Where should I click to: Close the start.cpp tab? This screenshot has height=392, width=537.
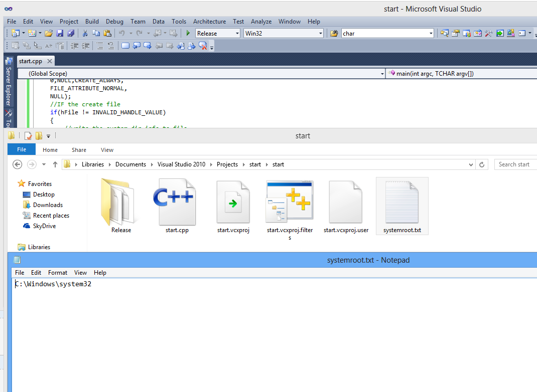click(50, 61)
